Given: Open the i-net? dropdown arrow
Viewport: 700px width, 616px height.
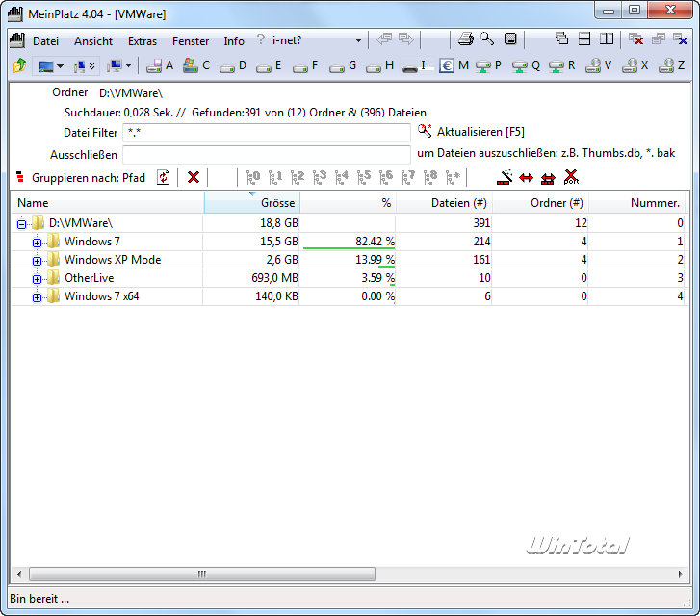Looking at the screenshot, I should pos(358,40).
